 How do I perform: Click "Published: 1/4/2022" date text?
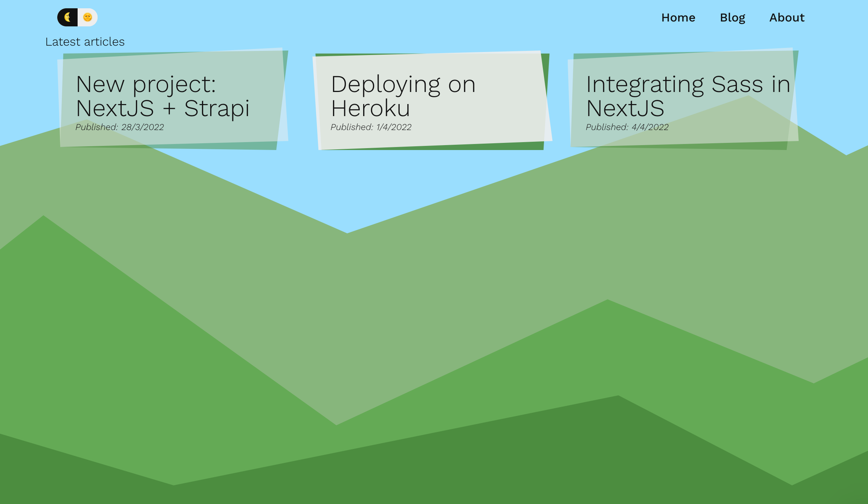coord(371,127)
